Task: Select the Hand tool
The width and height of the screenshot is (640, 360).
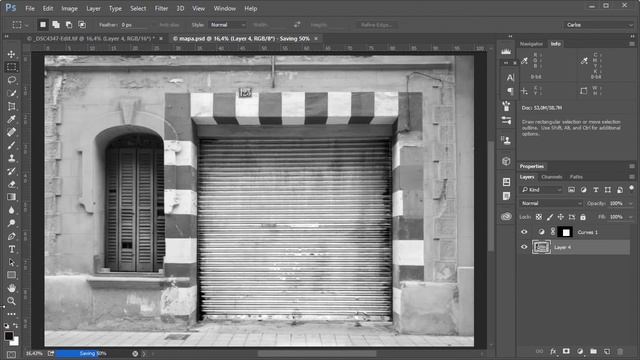Action: pos(11,288)
